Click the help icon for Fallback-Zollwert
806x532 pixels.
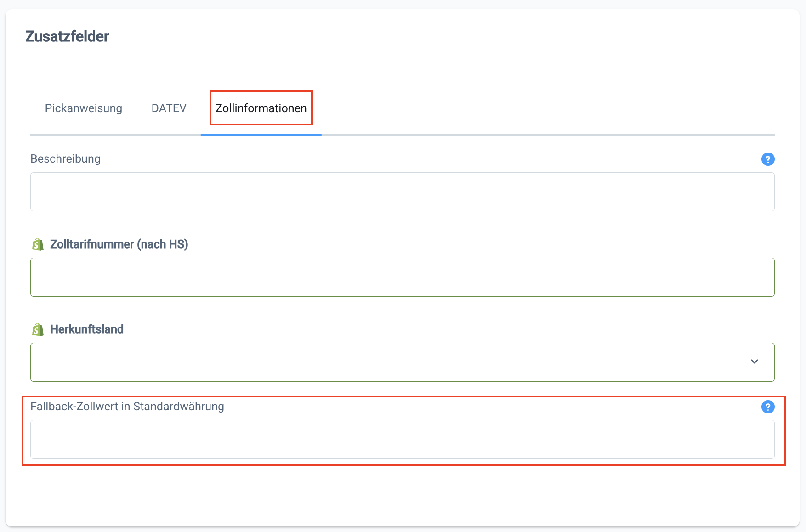coord(767,407)
